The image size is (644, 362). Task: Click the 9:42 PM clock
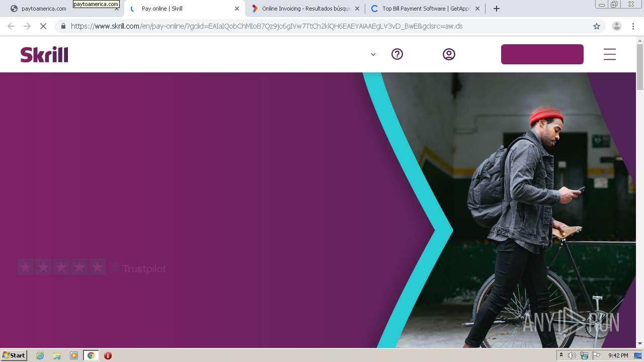(618, 355)
